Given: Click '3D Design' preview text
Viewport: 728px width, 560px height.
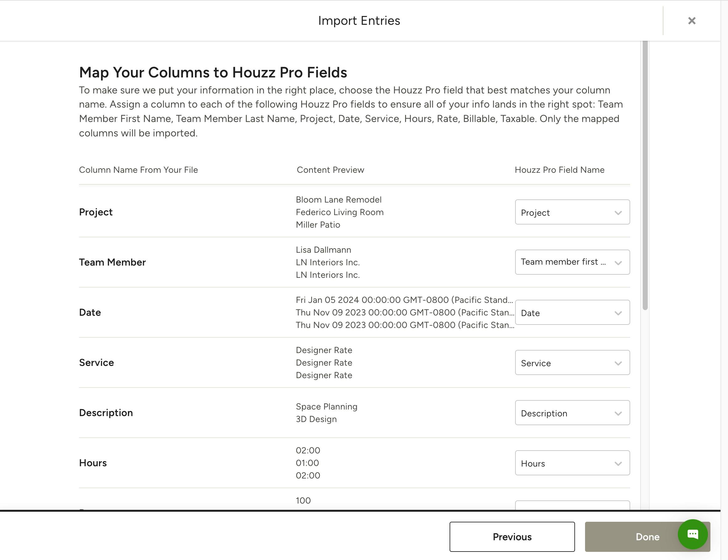Looking at the screenshot, I should pyautogui.click(x=316, y=419).
